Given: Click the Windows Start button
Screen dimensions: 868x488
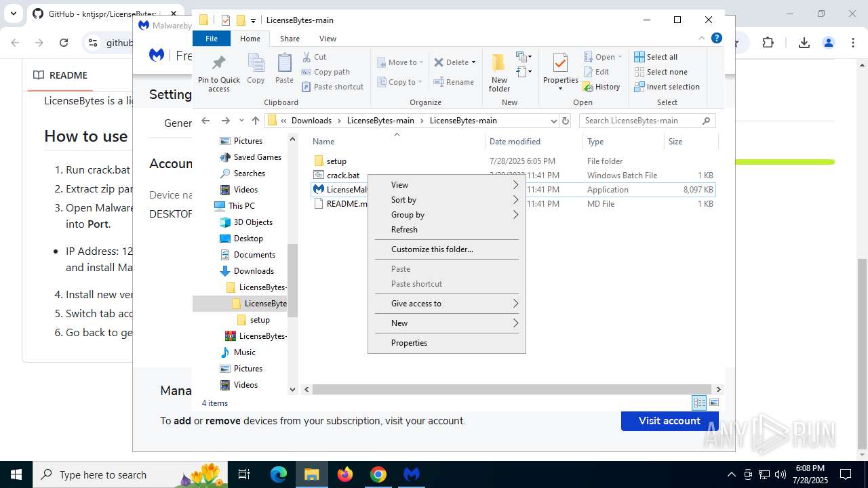Looking at the screenshot, I should coord(16,474).
